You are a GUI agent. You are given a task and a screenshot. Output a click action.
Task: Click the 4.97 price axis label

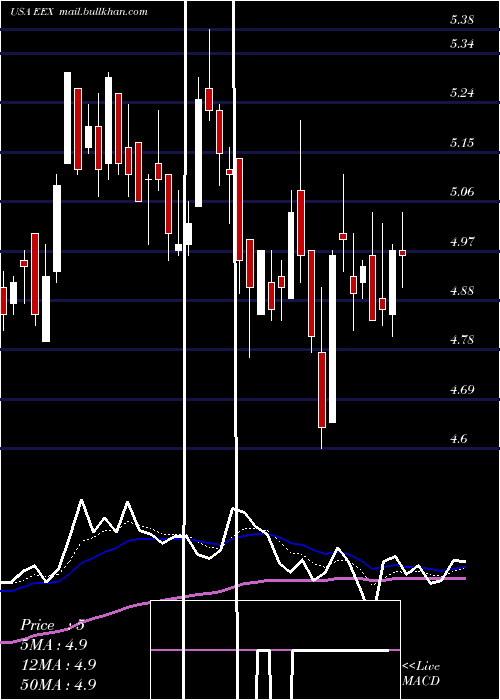461,242
